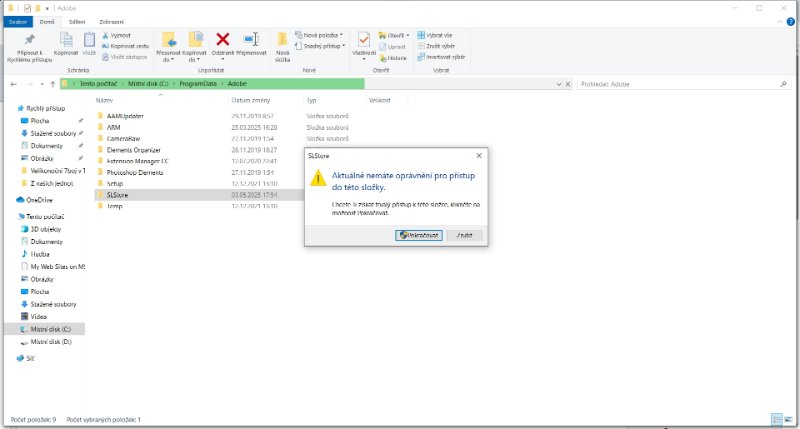The height and width of the screenshot is (429, 800).
Task: Open Rychlý přístup in the sidebar
Action: click(x=45, y=108)
